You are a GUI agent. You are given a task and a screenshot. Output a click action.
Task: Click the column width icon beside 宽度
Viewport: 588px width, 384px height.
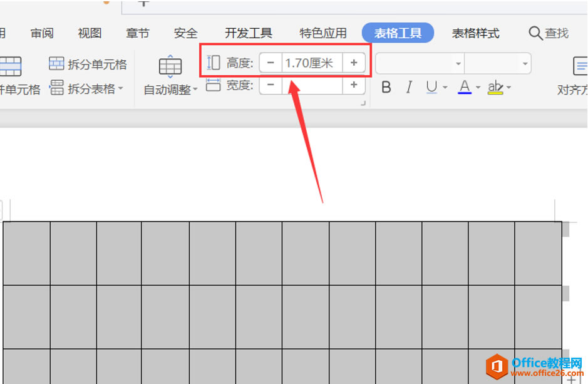(x=213, y=85)
